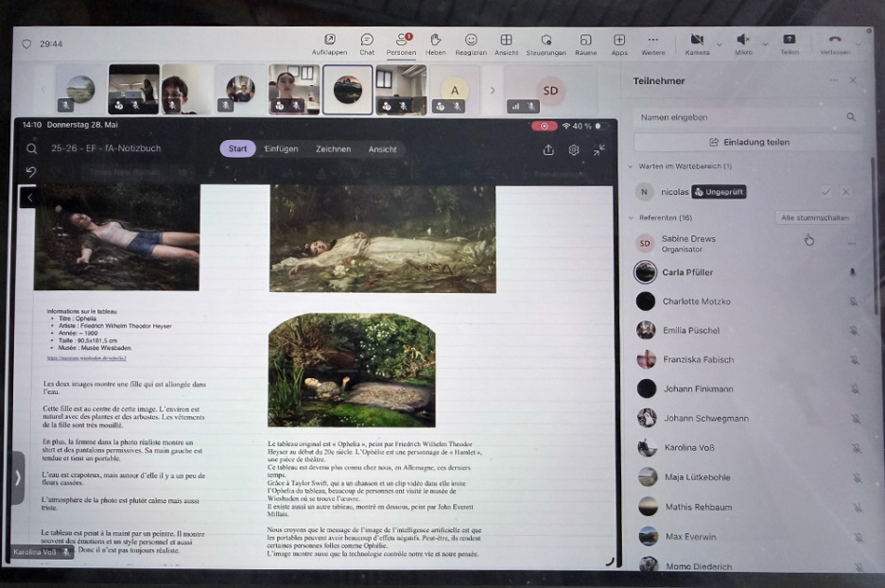This screenshot has width=885, height=588.
Task: Click the notebook search magnifier
Action: point(31,149)
